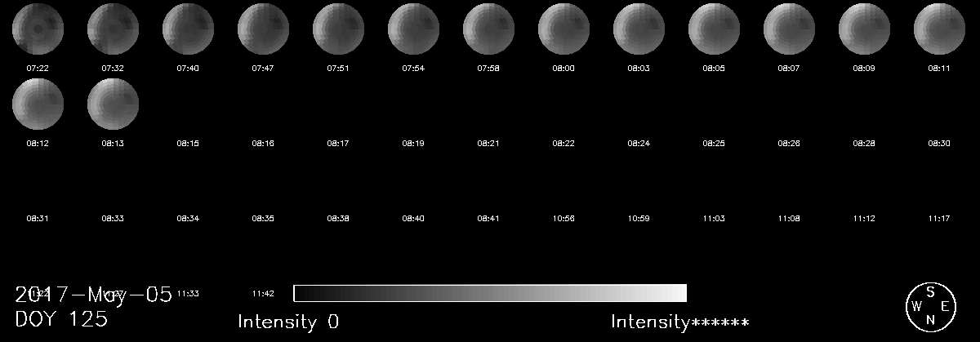Click the 'Intensity 0' scale label

[287, 322]
